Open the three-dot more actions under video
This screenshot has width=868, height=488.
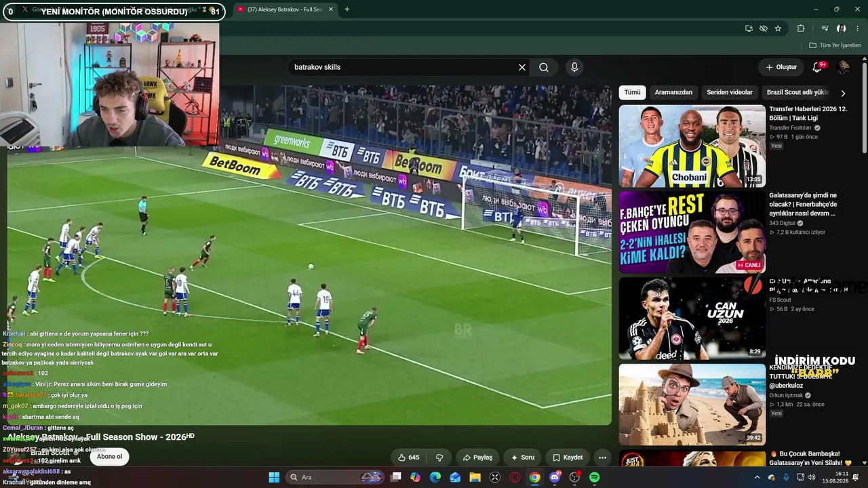coord(602,457)
